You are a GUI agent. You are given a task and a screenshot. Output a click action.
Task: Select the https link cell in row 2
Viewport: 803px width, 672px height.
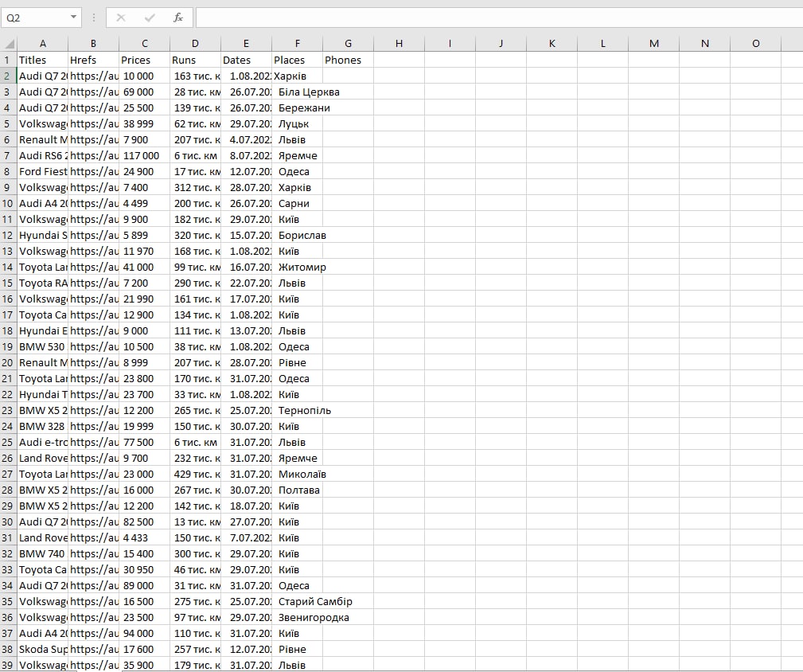[x=93, y=76]
